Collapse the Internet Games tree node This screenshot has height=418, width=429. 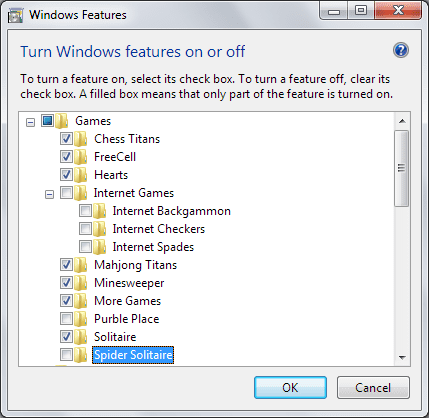pos(49,194)
